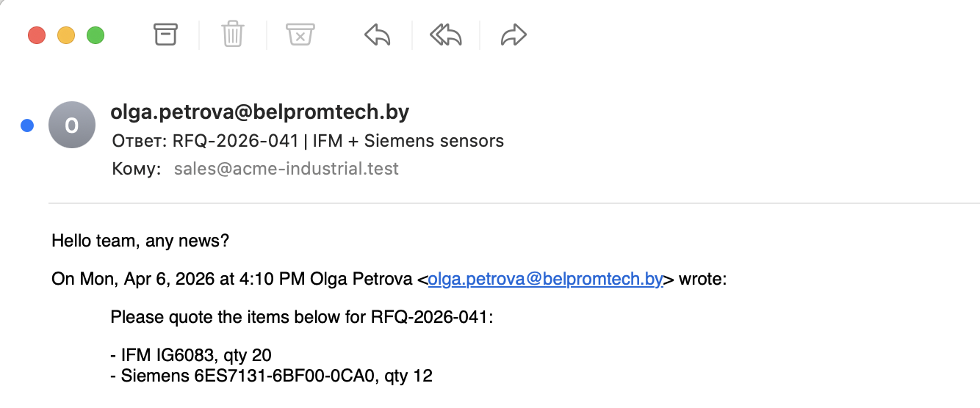Delete the message with the trash icon

[x=233, y=34]
